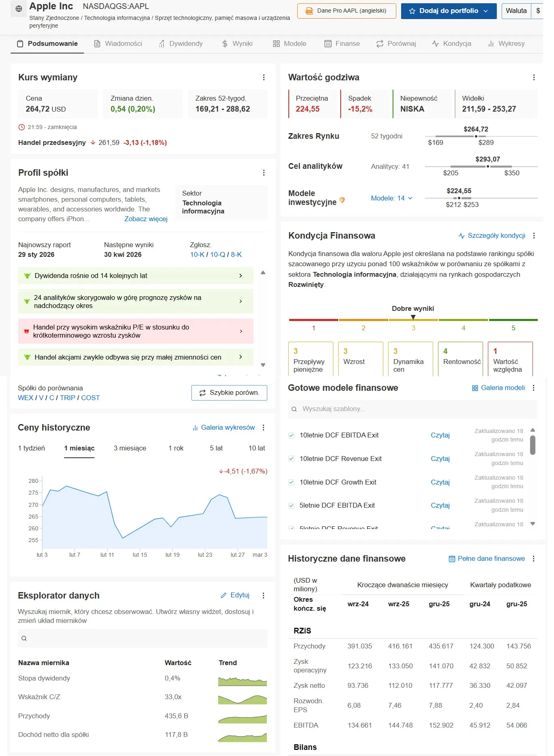Open the Ceny historyczne three-dot menu
554x756 pixels.
[x=263, y=428]
